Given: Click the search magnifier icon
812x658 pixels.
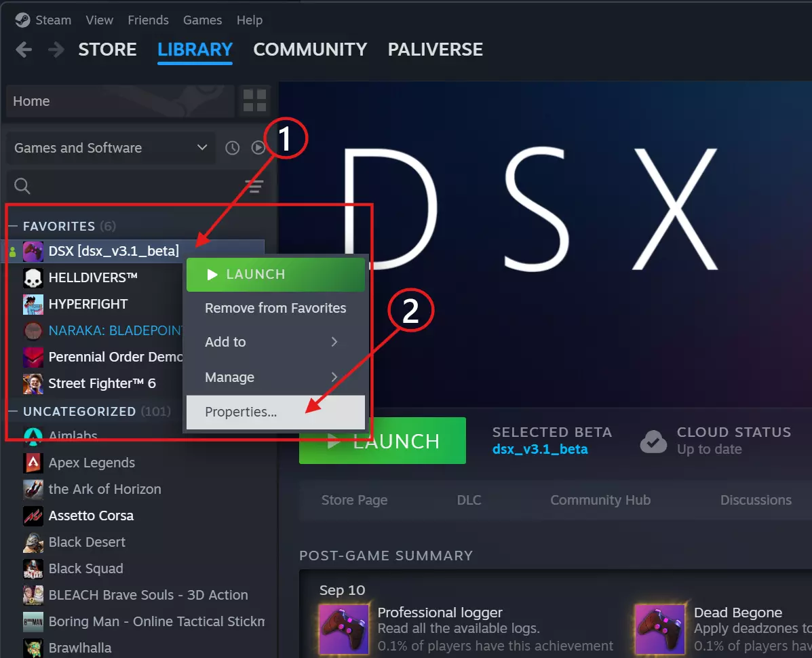Looking at the screenshot, I should point(22,186).
